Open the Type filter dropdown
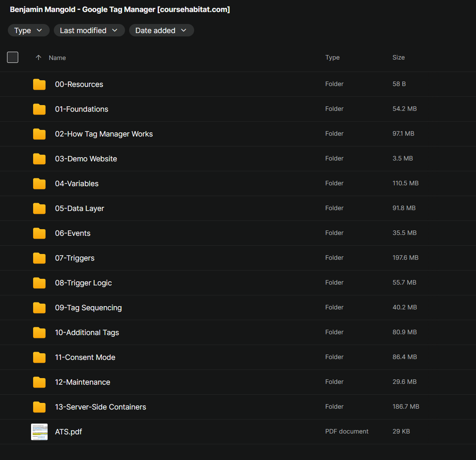 [29, 31]
